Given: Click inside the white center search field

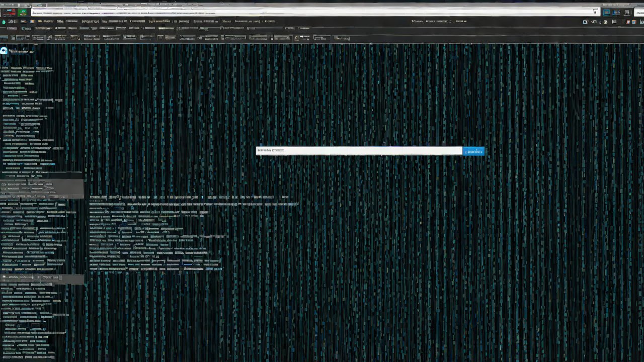Looking at the screenshot, I should (x=359, y=151).
